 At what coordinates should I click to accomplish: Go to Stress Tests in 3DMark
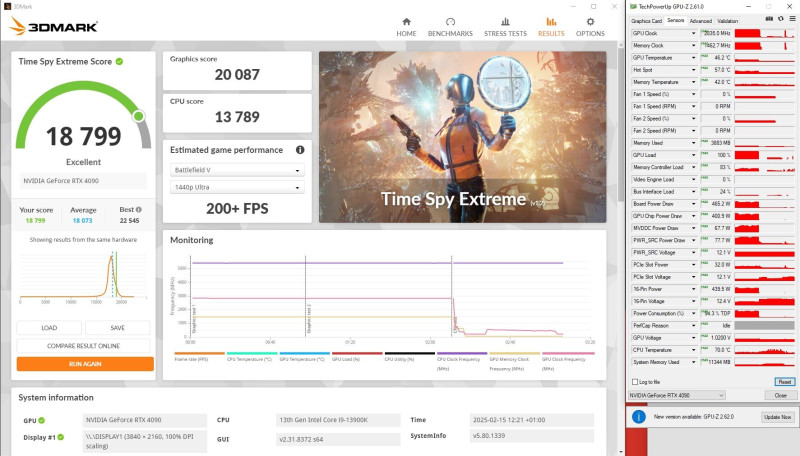pos(505,27)
